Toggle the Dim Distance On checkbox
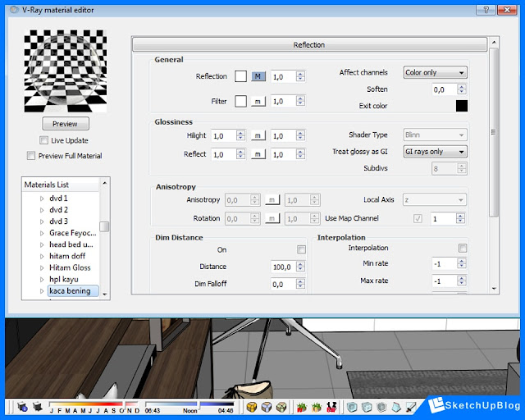Image resolution: width=525 pixels, height=420 pixels. pos(301,249)
